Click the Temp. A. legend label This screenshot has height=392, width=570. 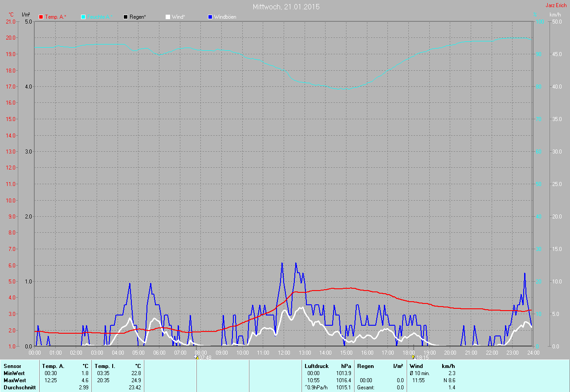(x=56, y=17)
